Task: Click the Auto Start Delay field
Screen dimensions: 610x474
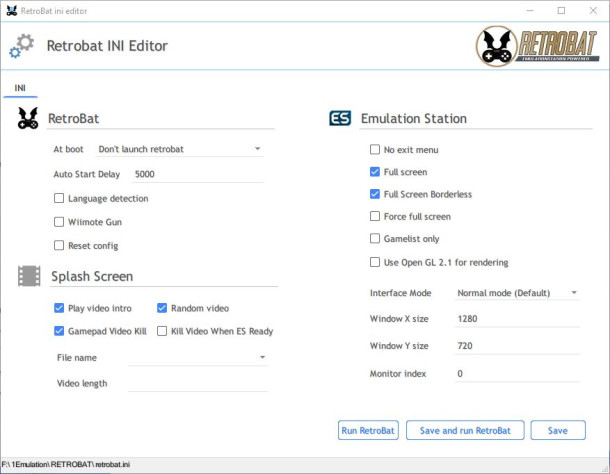Action: [x=198, y=174]
